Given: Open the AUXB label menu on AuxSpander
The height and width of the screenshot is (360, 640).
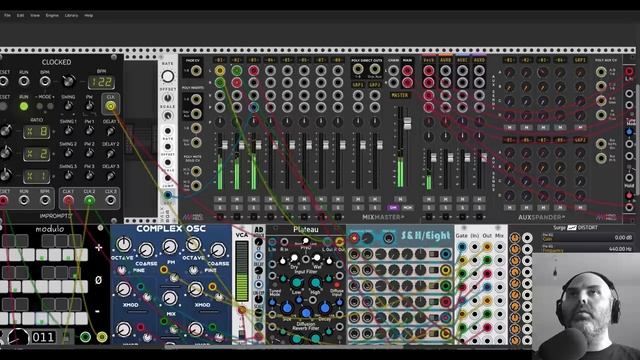Looking at the screenshot, I should click(x=445, y=60).
